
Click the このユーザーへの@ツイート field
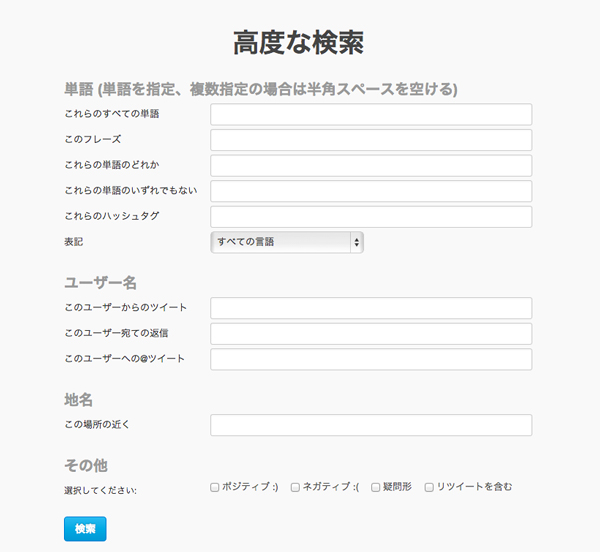370,359
